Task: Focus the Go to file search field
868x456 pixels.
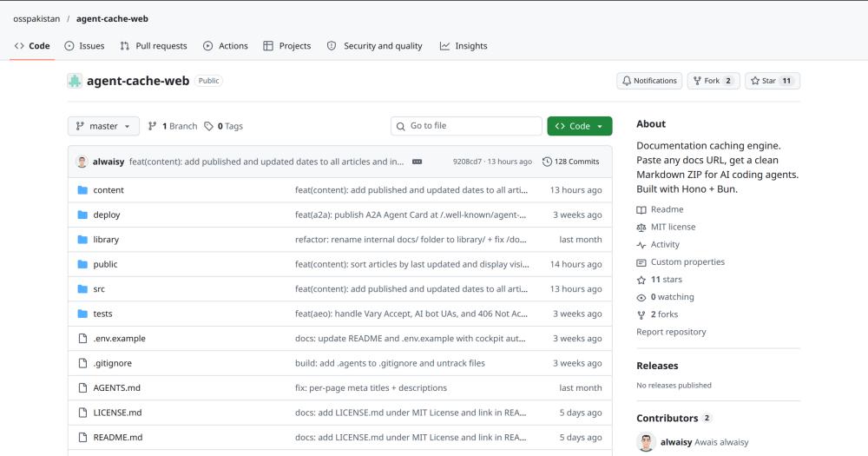Action: point(466,126)
